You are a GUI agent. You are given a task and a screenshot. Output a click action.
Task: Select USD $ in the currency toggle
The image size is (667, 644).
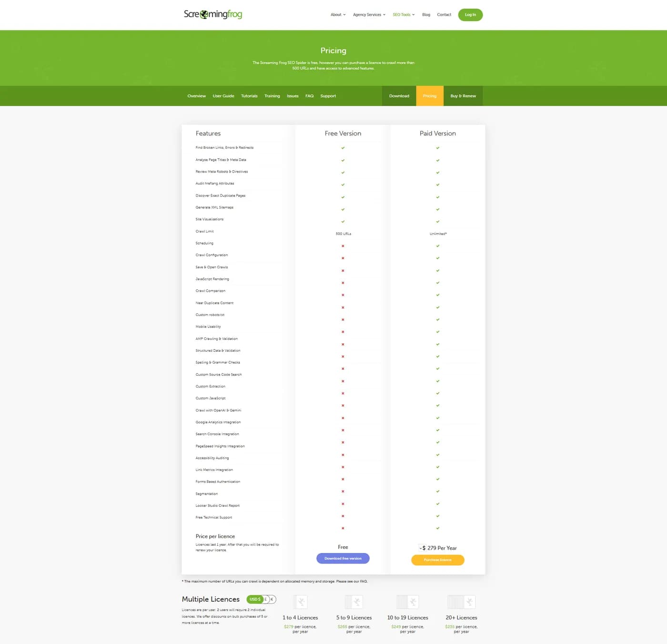tap(255, 599)
